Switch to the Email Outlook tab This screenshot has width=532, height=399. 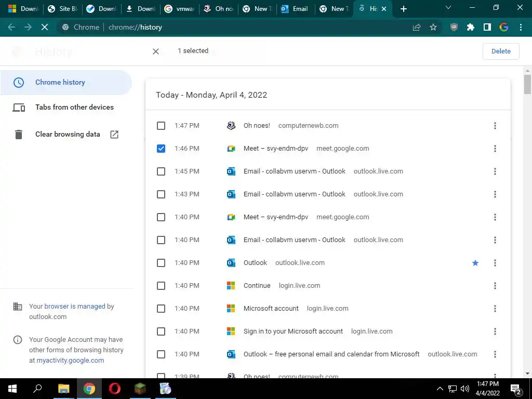(295, 9)
